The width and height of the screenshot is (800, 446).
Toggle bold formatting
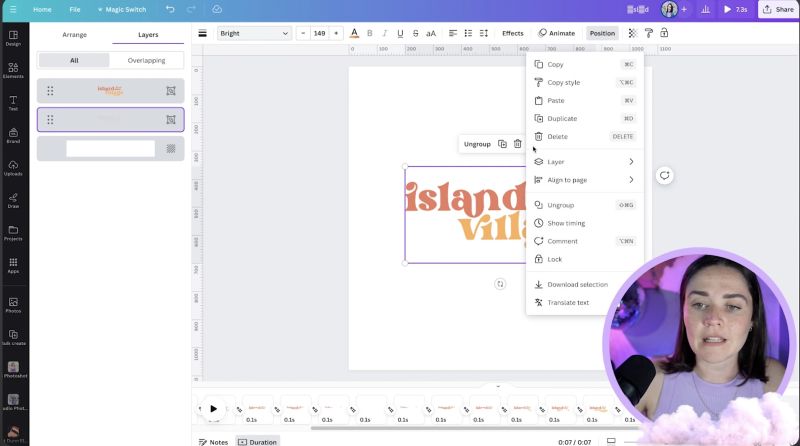click(x=370, y=33)
